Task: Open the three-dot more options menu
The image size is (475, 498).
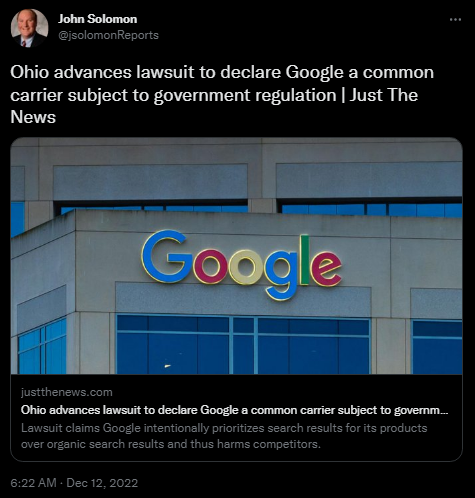Action: (x=455, y=20)
